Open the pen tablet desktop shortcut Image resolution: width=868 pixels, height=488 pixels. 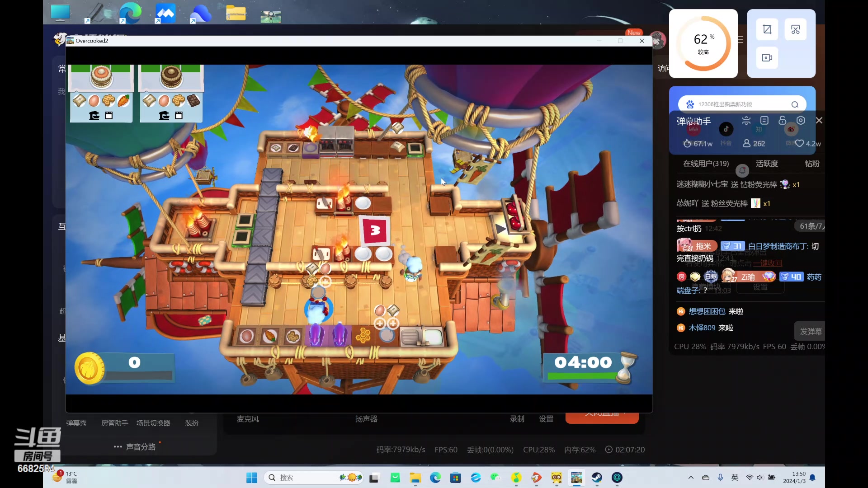[95, 13]
